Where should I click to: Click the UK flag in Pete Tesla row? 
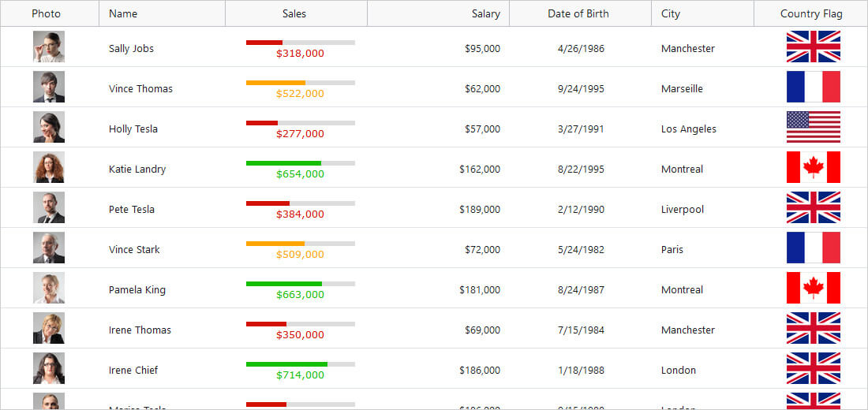pyautogui.click(x=813, y=207)
